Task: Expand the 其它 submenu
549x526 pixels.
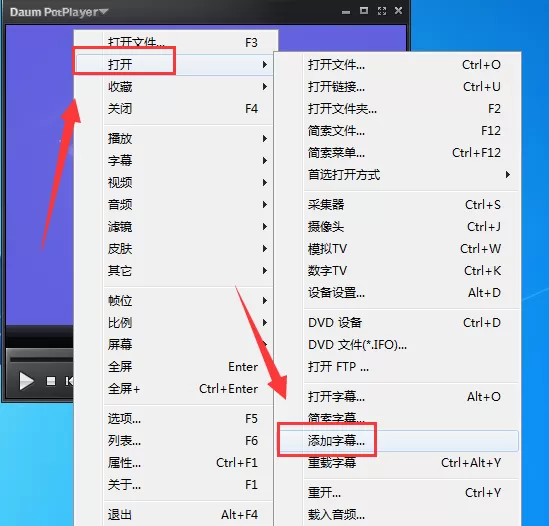Action: 174,271
